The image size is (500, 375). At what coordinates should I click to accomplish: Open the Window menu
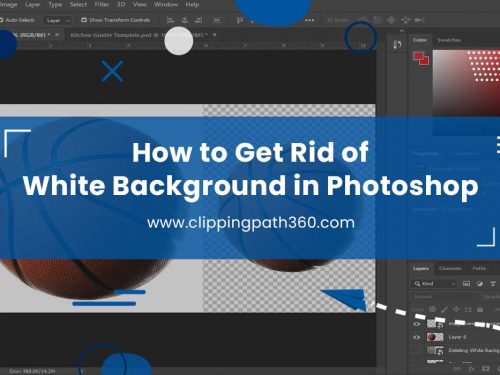pos(166,5)
